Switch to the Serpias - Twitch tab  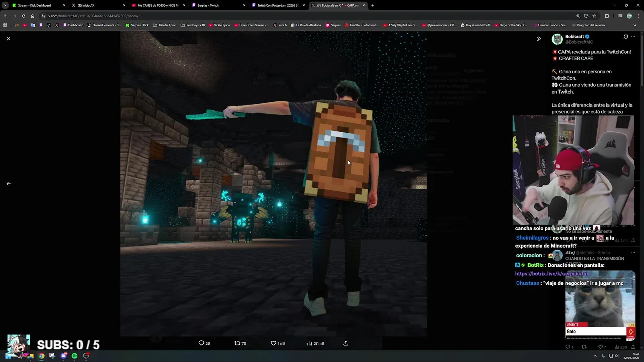tap(217, 5)
